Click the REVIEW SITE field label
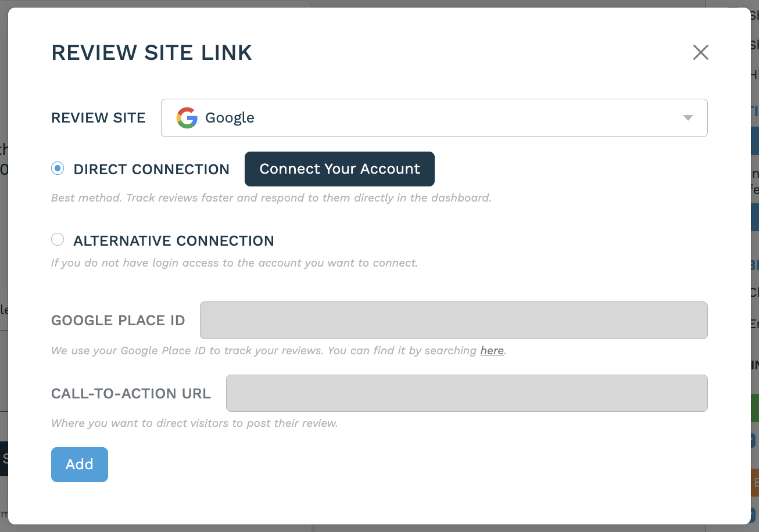 [98, 118]
